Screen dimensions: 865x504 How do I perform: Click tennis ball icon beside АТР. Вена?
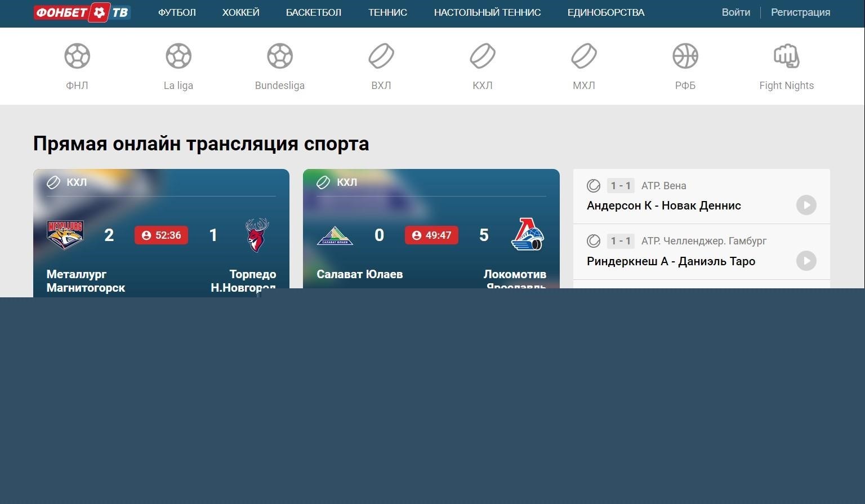click(594, 185)
